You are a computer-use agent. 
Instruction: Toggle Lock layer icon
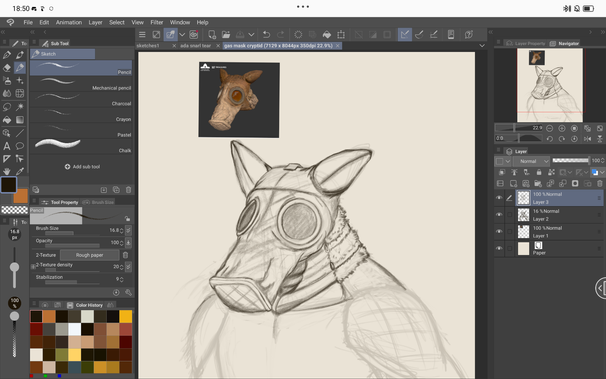539,172
